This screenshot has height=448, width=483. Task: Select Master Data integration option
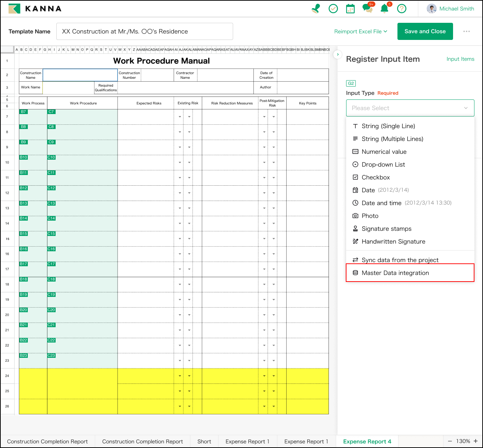[395, 273]
